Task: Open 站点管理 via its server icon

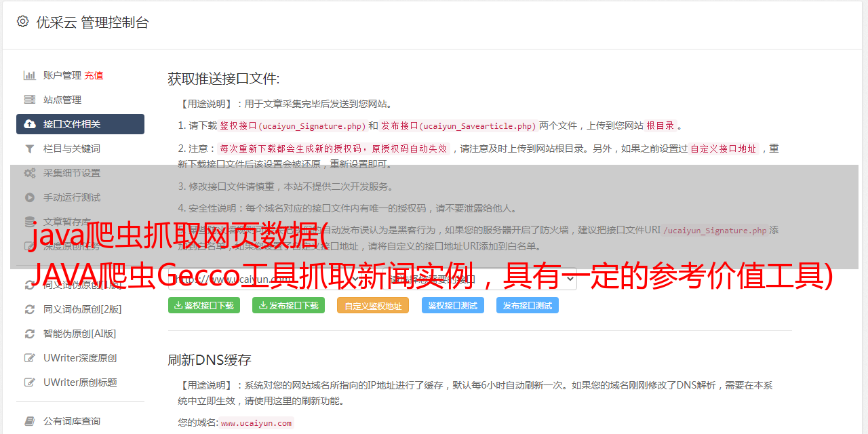Action: pos(30,100)
